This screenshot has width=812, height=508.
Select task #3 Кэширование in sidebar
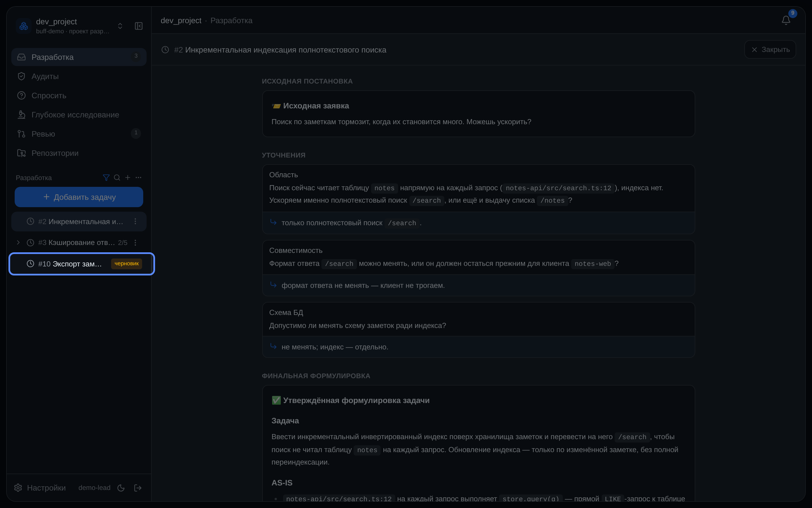(x=79, y=243)
